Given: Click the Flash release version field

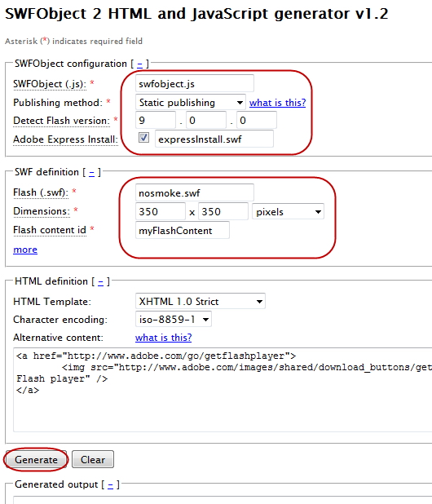Looking at the screenshot, I should (256, 121).
